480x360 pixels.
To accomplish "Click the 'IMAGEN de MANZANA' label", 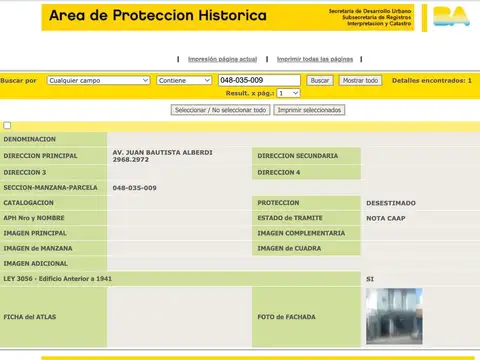I will point(38,248).
